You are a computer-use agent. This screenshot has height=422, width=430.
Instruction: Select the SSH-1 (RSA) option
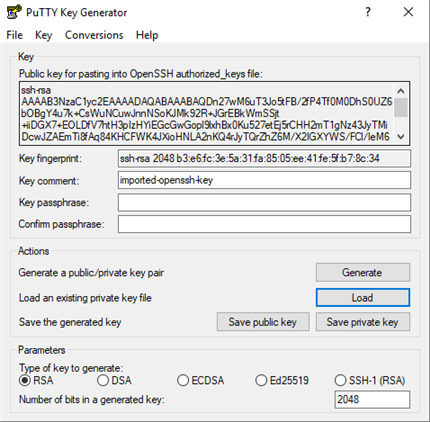370,380
